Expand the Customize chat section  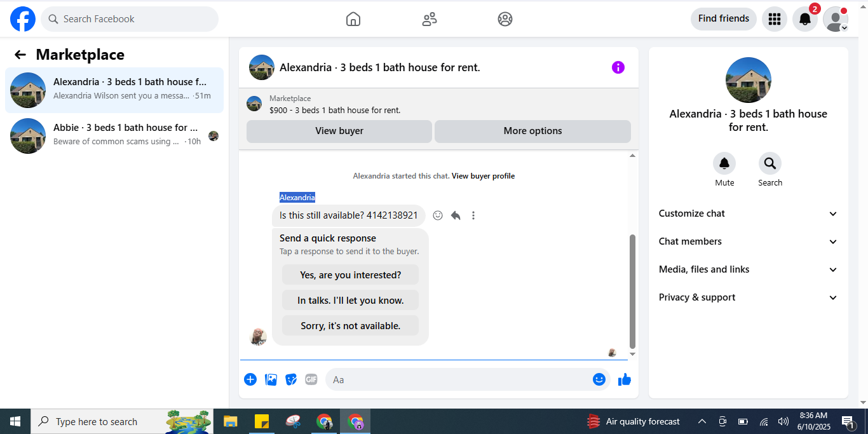[x=749, y=214]
